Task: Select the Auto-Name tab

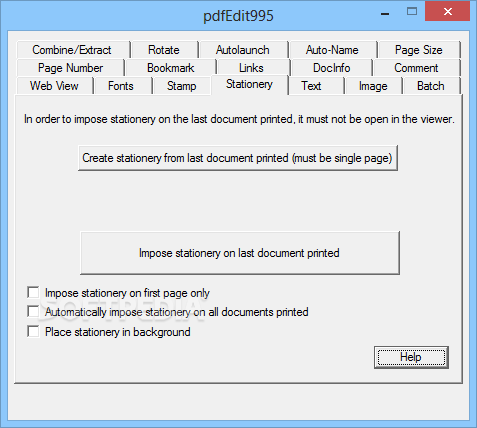Action: click(333, 50)
